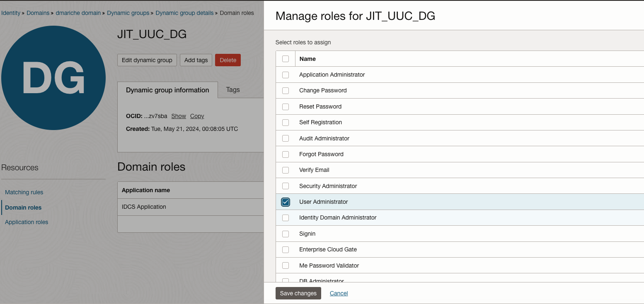Click the Save changes button
This screenshot has height=304, width=644.
coord(298,293)
